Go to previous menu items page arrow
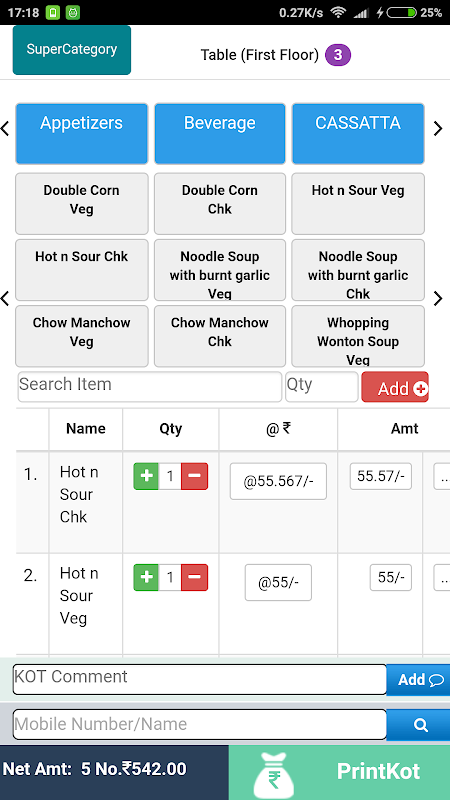This screenshot has width=450, height=800. [5, 298]
